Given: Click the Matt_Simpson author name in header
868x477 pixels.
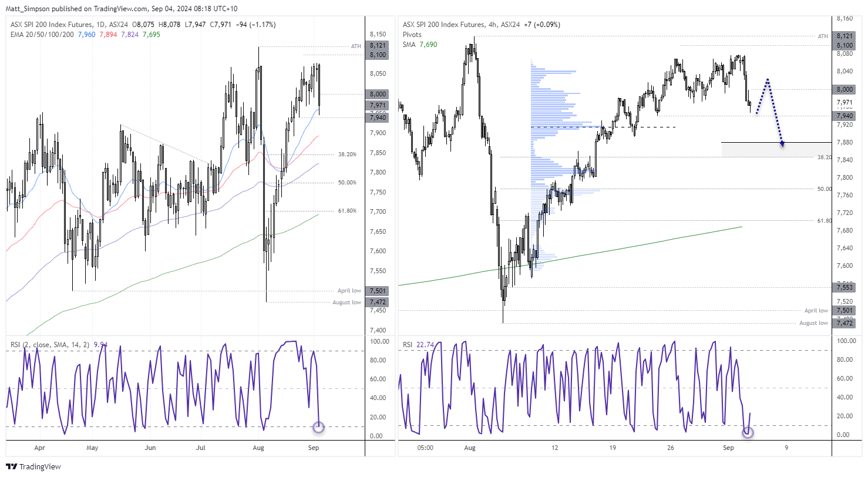Looking at the screenshot, I should point(27,9).
